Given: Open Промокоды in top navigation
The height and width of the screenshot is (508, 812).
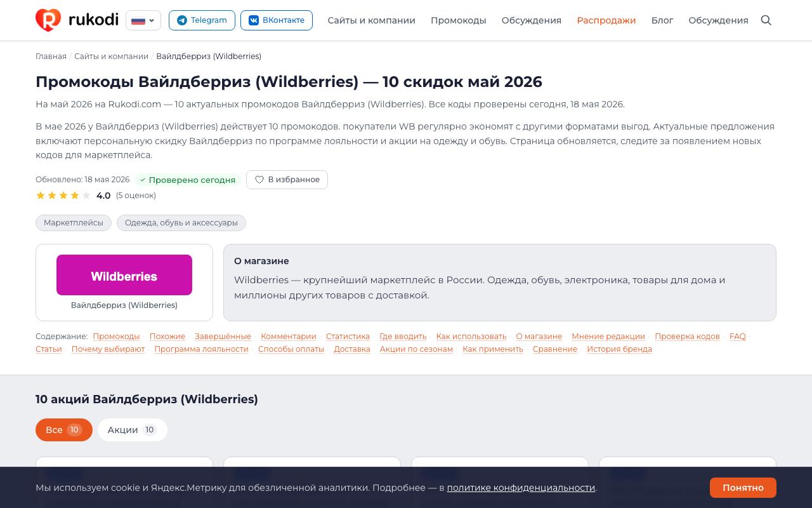Looking at the screenshot, I should pyautogui.click(x=458, y=20).
